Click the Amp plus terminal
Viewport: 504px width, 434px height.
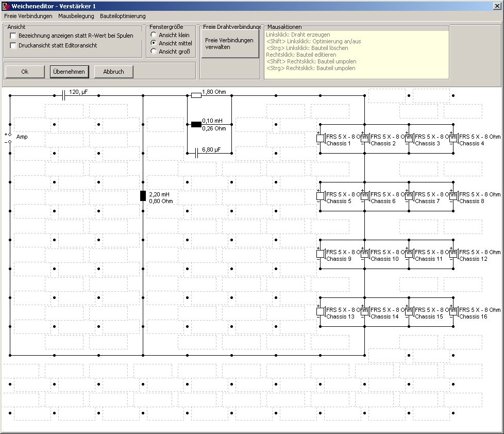click(x=10, y=135)
